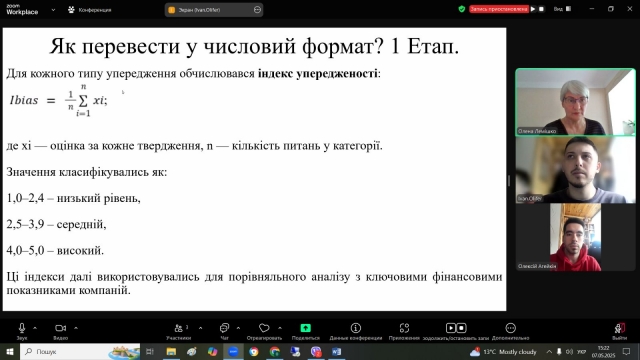
Task: Expand audio options arrow next to Звук
Action: coord(35,328)
